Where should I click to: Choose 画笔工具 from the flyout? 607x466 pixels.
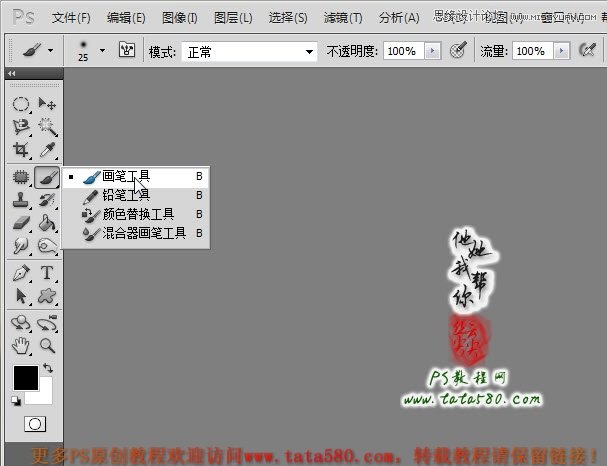135,177
